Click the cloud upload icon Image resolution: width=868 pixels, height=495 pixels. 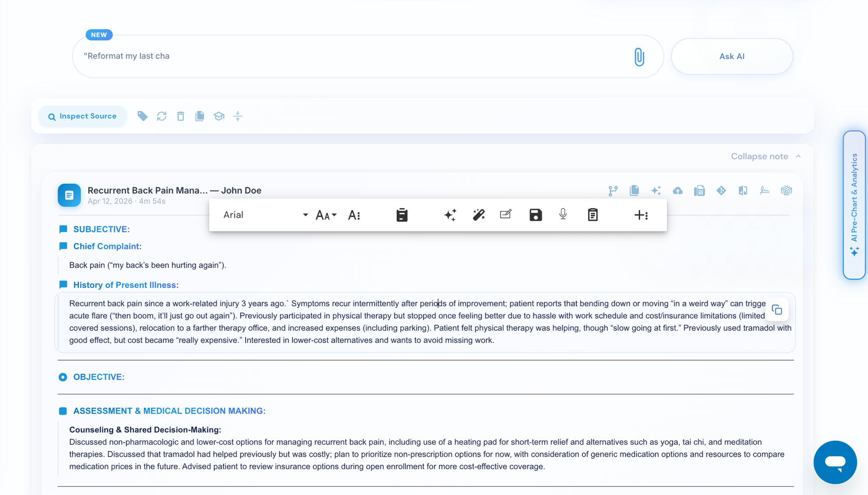(677, 190)
